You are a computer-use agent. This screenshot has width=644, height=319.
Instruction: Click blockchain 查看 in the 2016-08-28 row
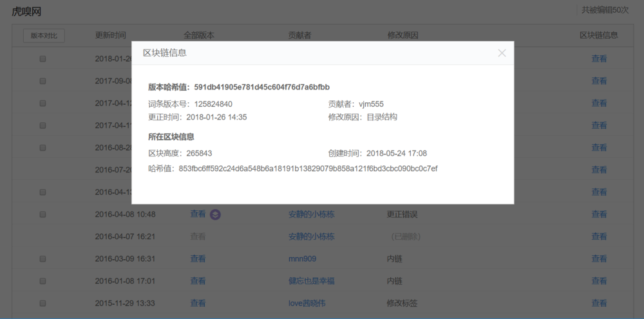(x=599, y=147)
